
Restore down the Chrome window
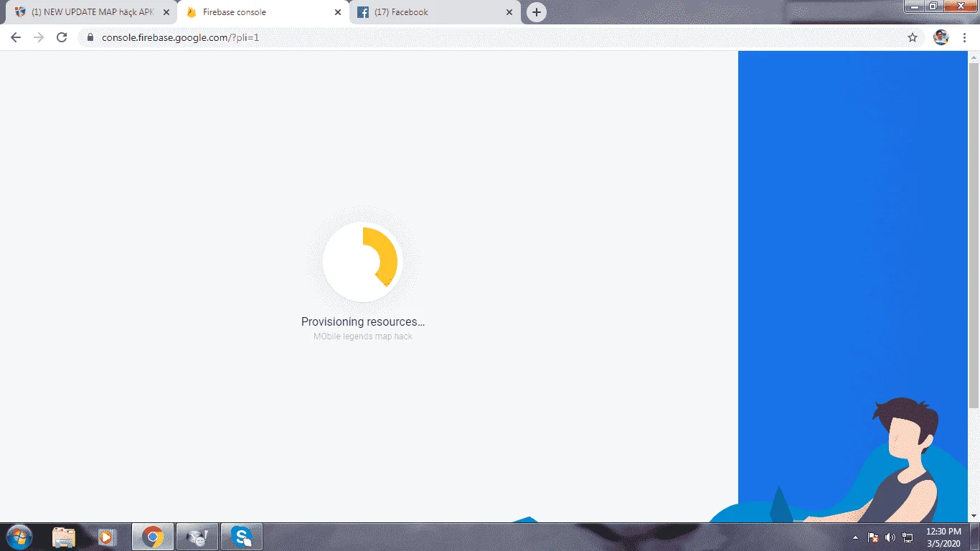[933, 6]
